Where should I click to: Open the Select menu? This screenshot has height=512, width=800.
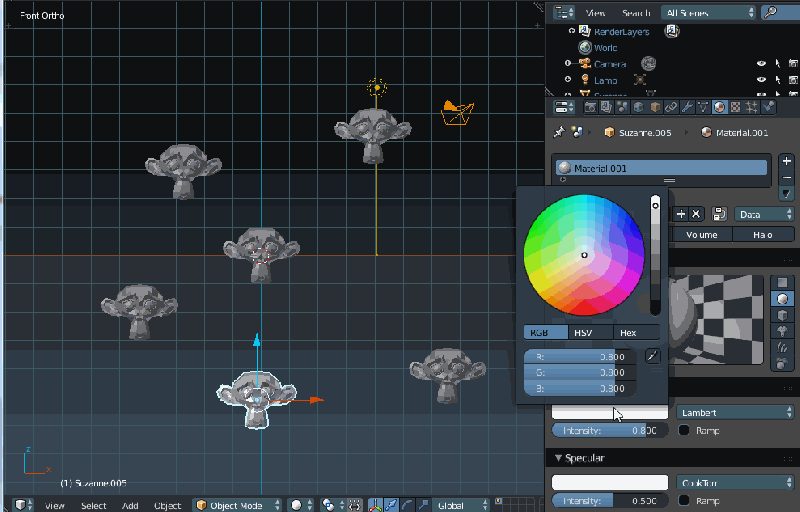tap(94, 505)
